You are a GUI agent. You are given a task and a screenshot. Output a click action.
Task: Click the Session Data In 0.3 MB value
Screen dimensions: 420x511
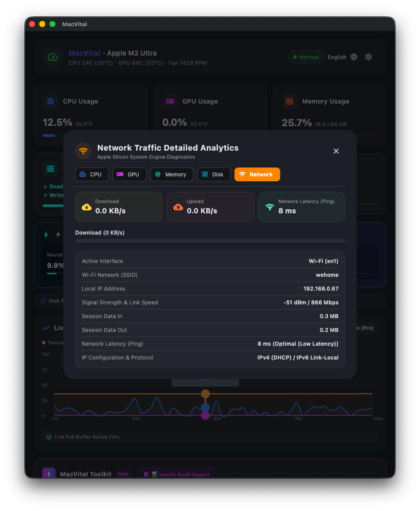[329, 316]
